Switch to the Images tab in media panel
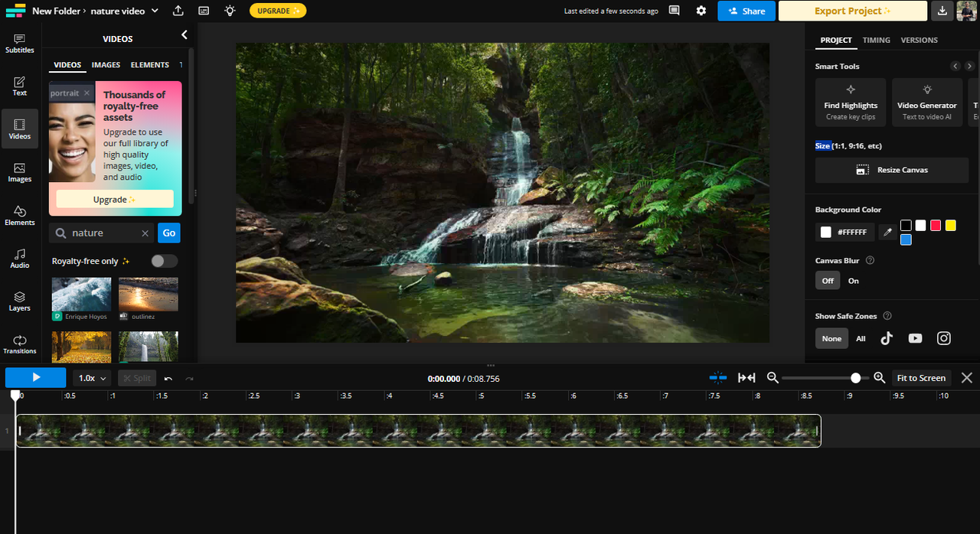 click(x=106, y=65)
